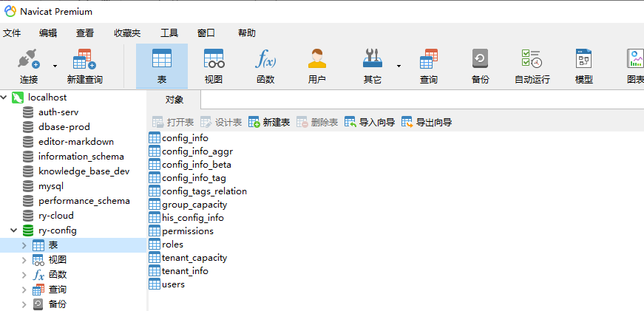
Task: Switch to the 对象 tab
Action: click(x=174, y=100)
